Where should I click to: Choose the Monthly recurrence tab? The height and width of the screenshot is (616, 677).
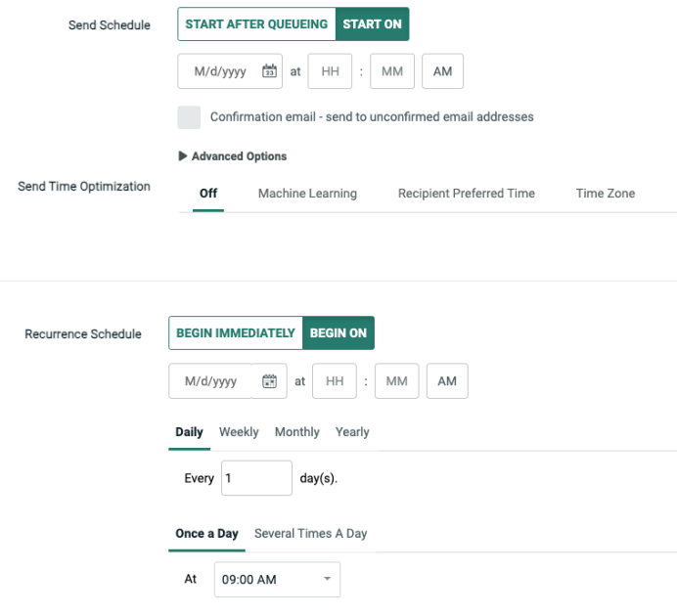296,432
